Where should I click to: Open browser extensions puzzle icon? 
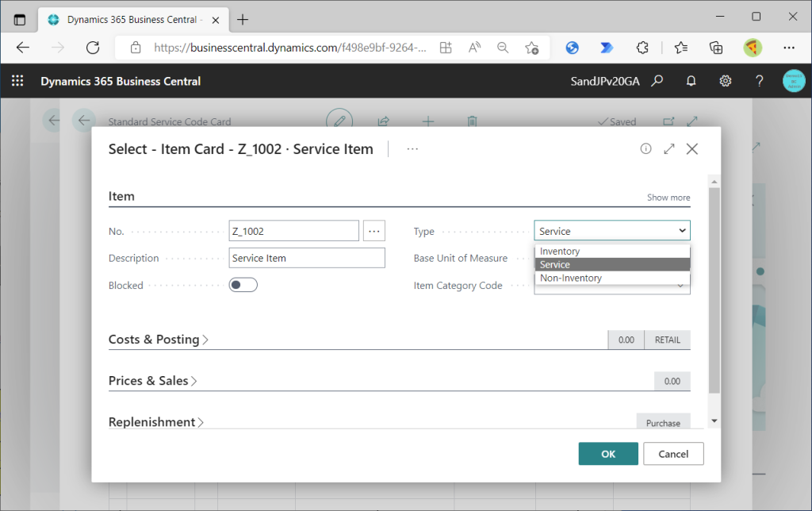tap(642, 48)
